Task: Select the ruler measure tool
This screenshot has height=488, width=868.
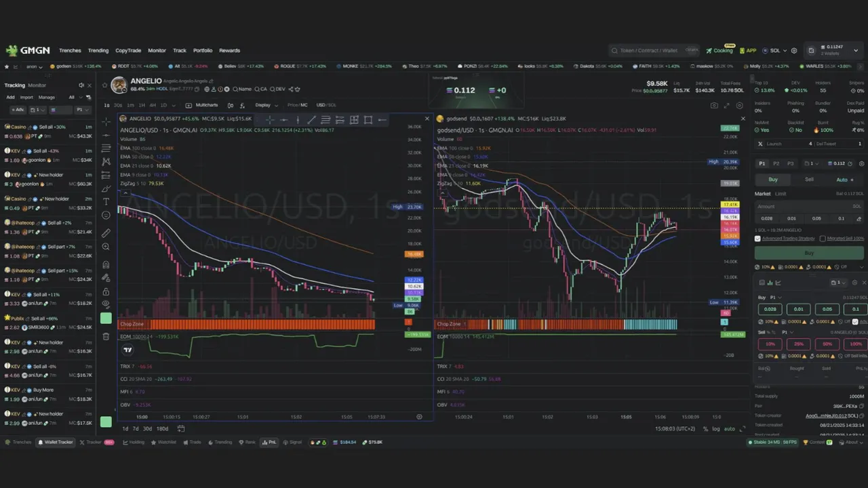Action: [106, 232]
